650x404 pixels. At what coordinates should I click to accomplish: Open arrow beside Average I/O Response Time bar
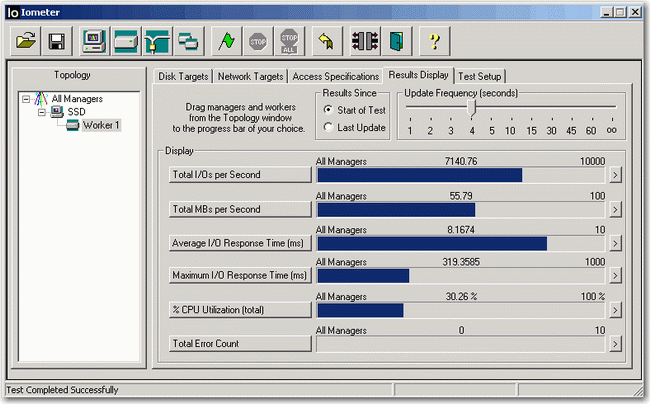(x=615, y=243)
